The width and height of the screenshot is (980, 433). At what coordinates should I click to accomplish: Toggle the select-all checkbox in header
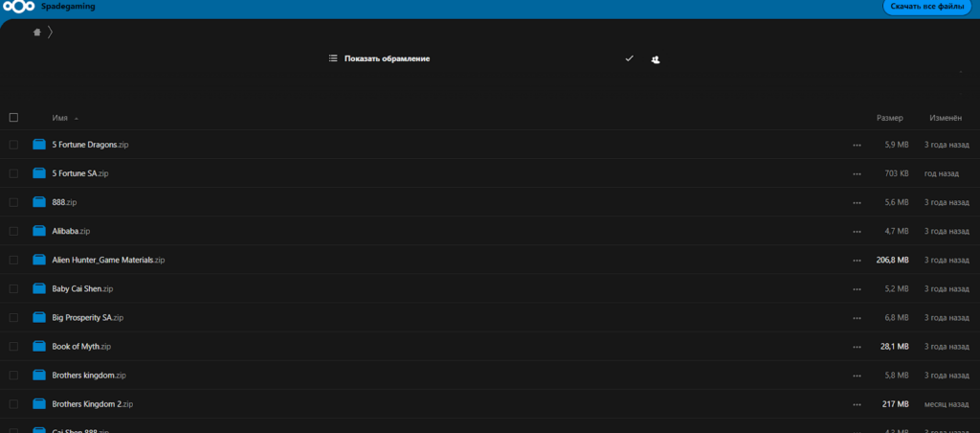(x=13, y=118)
